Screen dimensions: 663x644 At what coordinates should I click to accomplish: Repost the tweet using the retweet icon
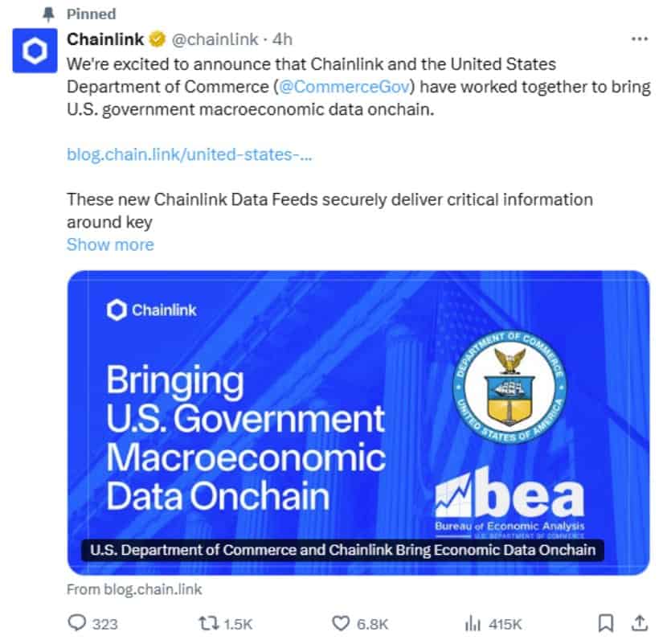click(x=208, y=623)
